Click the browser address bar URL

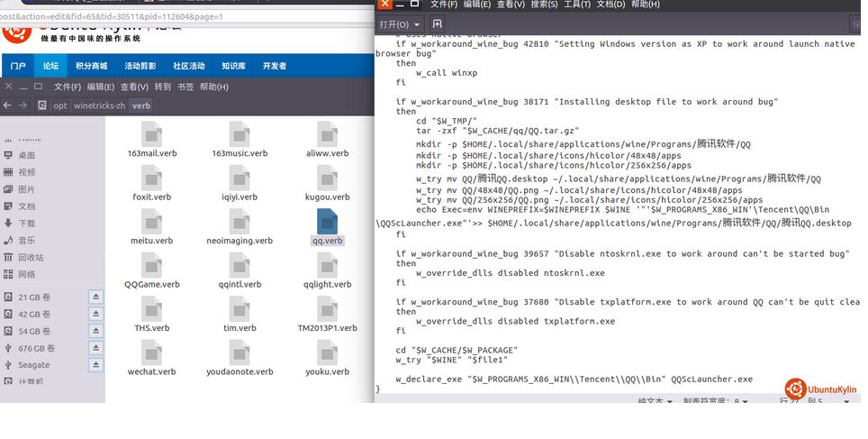tap(112, 16)
